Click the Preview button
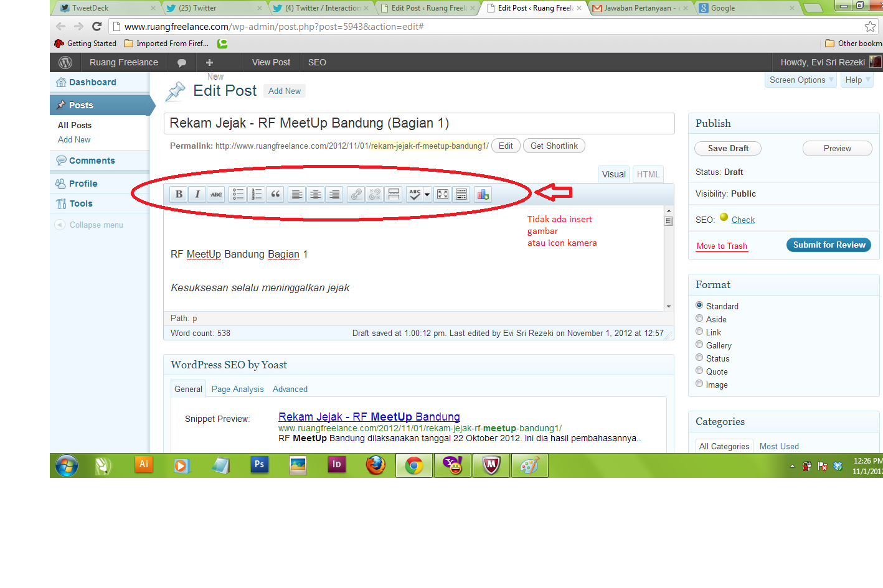Viewport: 883px width, 588px height. [x=837, y=148]
